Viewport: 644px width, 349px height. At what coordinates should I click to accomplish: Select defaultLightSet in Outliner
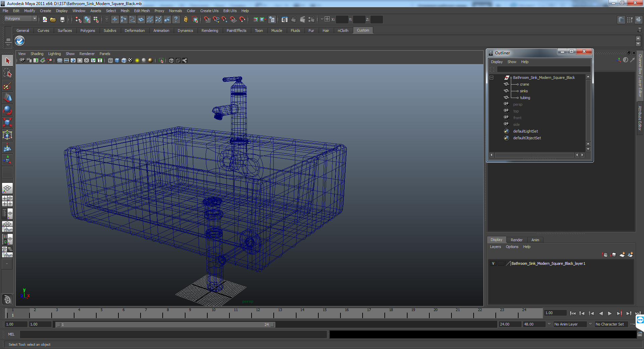(x=525, y=131)
